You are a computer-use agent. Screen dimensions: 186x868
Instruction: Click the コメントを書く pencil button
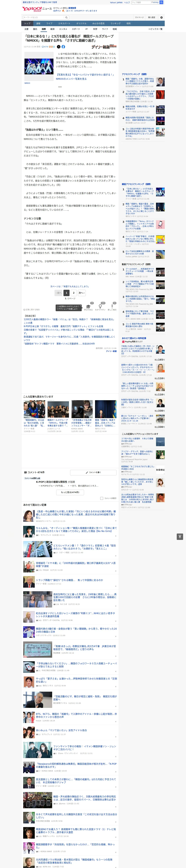tap(93, 472)
